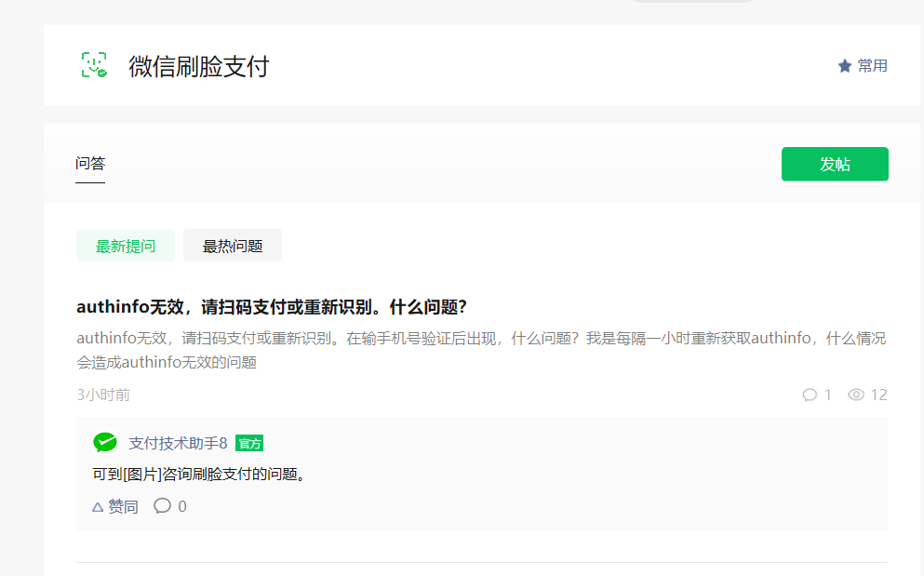Open the 支付技术助手8 username link
Screen dimensions: 924x576
click(178, 443)
